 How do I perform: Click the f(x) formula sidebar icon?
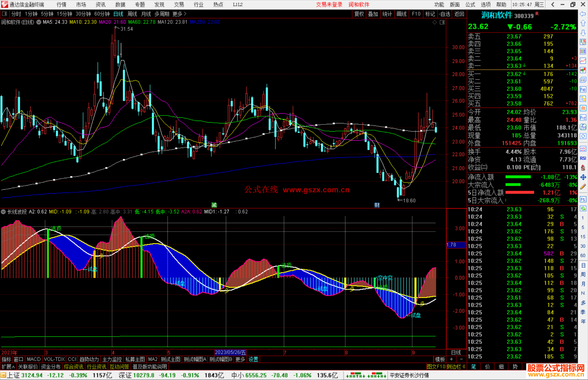583,127
